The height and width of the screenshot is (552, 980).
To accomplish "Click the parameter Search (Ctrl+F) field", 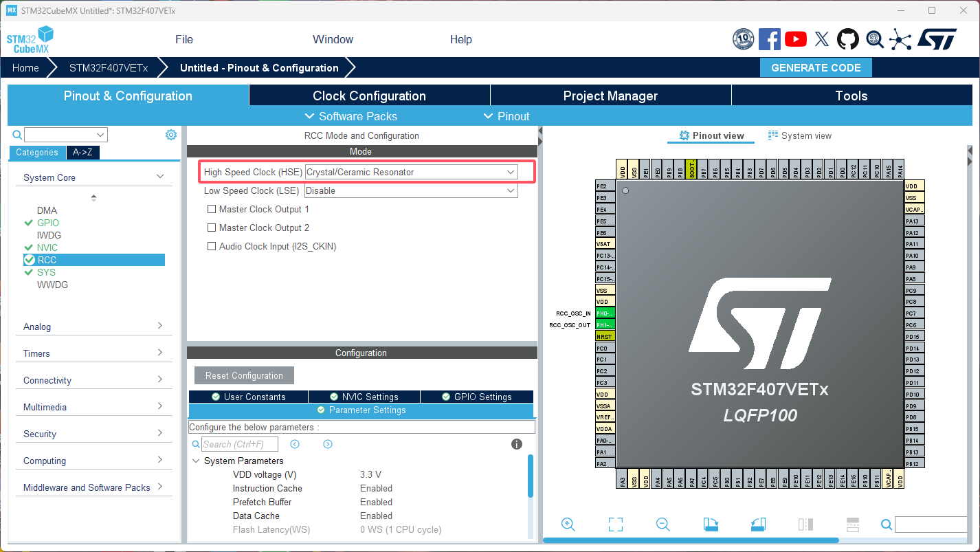I will [239, 444].
